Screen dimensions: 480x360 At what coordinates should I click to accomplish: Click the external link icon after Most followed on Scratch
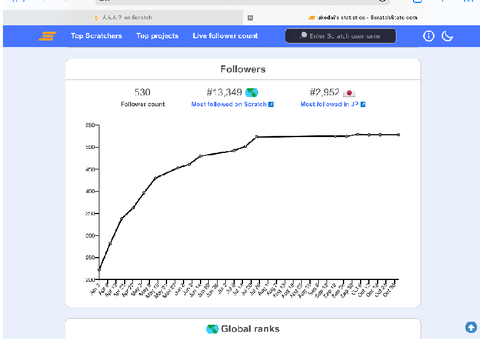(x=271, y=105)
